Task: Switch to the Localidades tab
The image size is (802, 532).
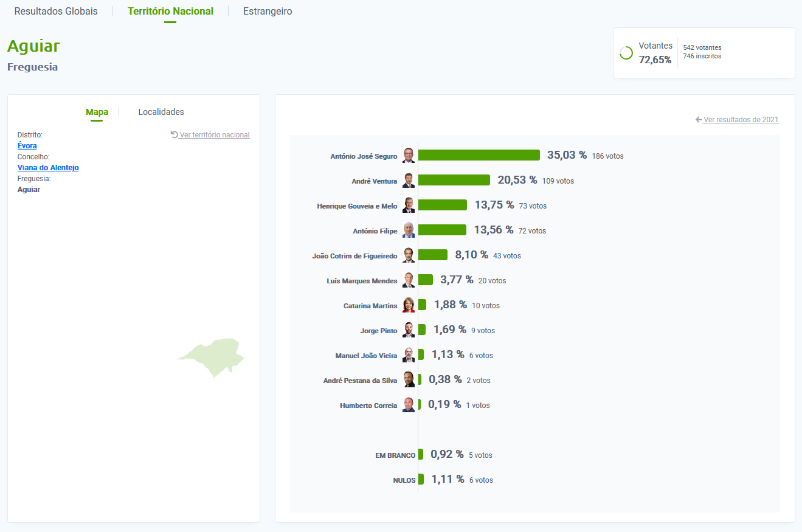Action: click(x=161, y=112)
